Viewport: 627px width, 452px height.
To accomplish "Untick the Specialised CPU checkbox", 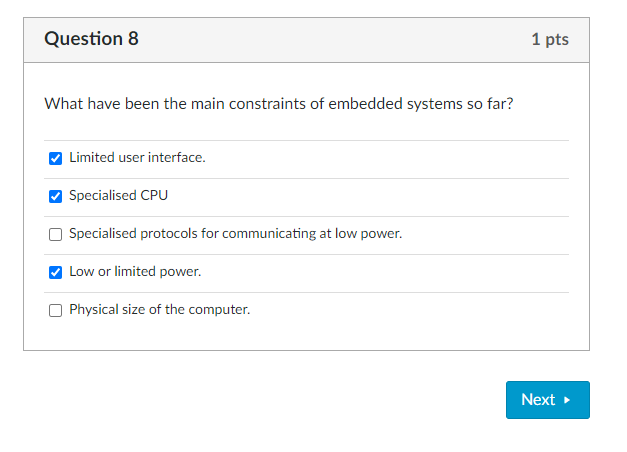I will click(55, 196).
